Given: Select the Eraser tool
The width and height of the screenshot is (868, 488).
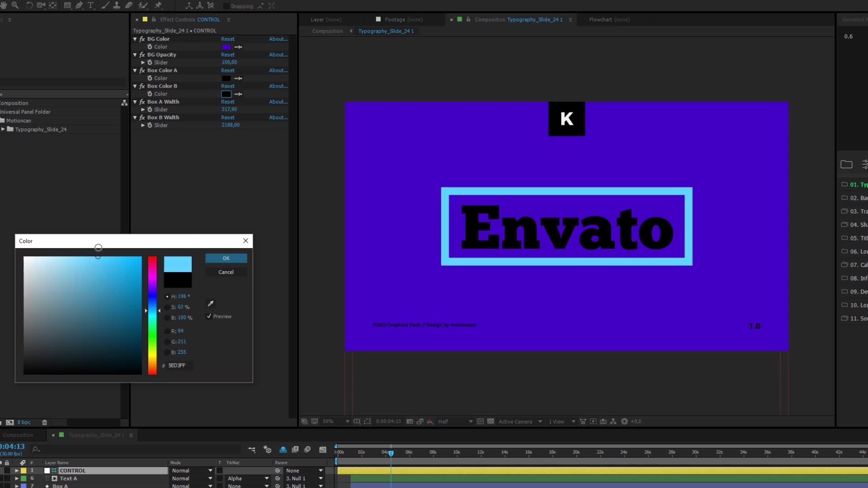Looking at the screenshot, I should tap(129, 5).
